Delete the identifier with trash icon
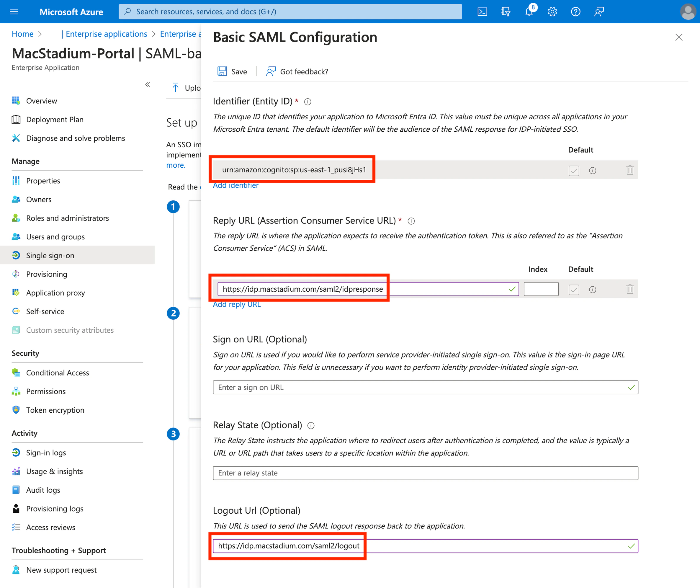The image size is (700, 588). tap(630, 170)
